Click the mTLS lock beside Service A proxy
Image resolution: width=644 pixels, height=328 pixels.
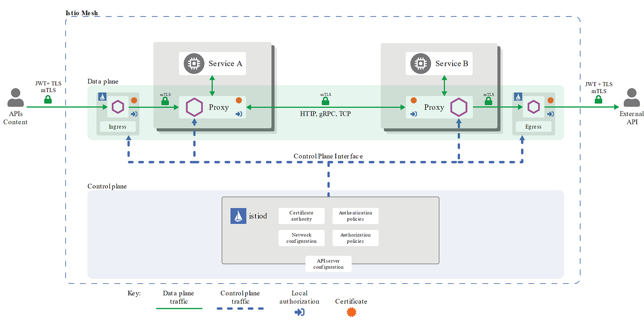coord(165,100)
